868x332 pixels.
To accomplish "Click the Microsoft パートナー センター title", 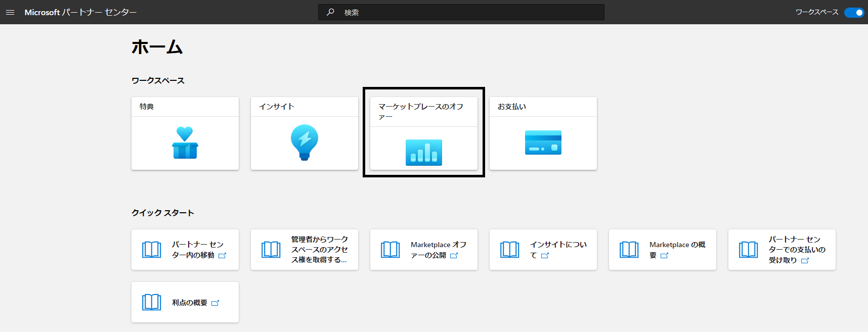I will 80,12.
